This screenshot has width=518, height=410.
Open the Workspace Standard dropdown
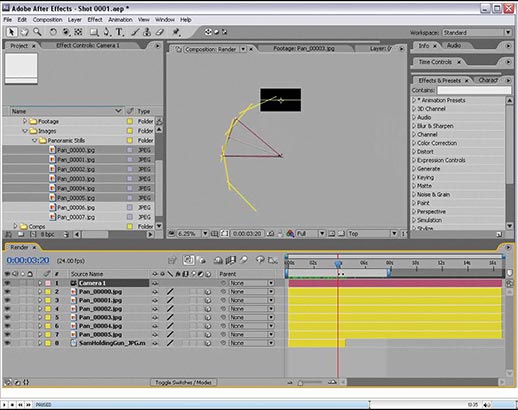(477, 32)
